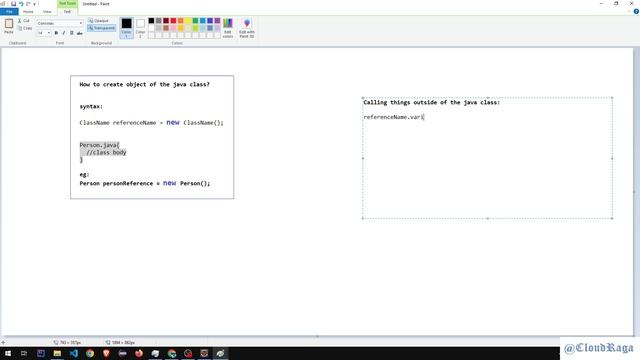Toggle bold text formatting
640x360 pixels.
click(56, 33)
